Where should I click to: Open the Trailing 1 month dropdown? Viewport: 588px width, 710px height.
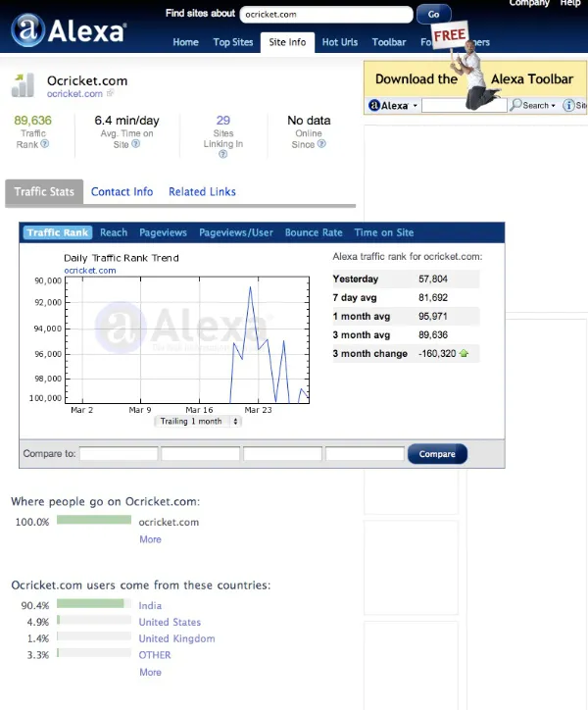199,422
